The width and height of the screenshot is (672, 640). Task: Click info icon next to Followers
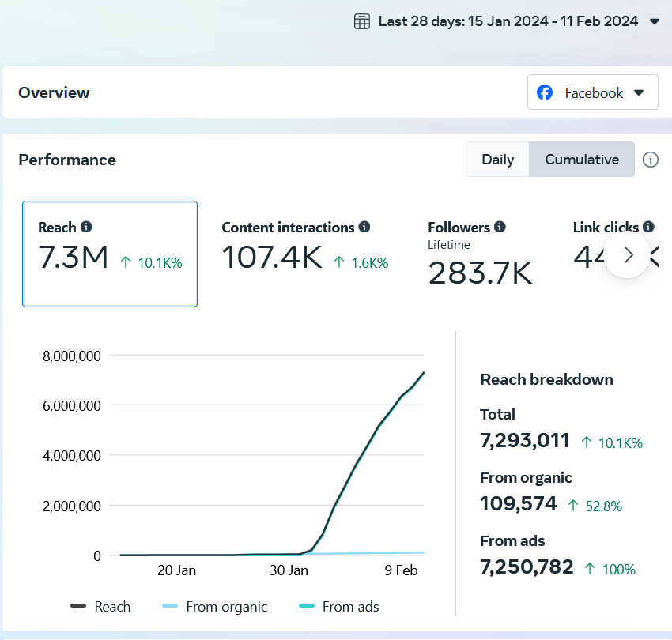(x=500, y=227)
